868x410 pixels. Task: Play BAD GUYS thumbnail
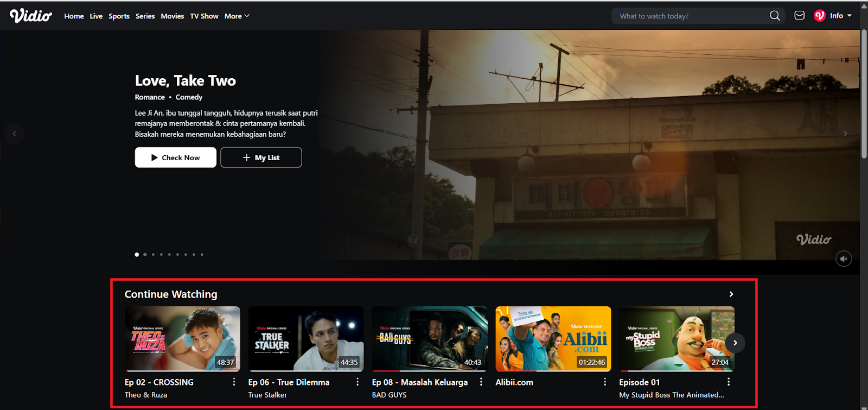[x=430, y=339]
